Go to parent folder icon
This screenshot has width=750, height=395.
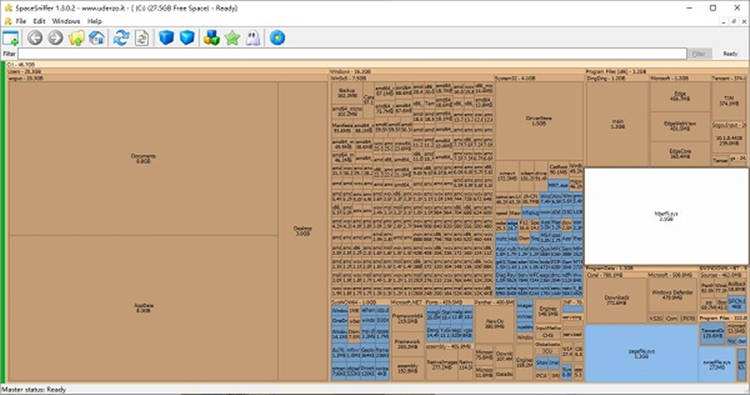point(77,38)
